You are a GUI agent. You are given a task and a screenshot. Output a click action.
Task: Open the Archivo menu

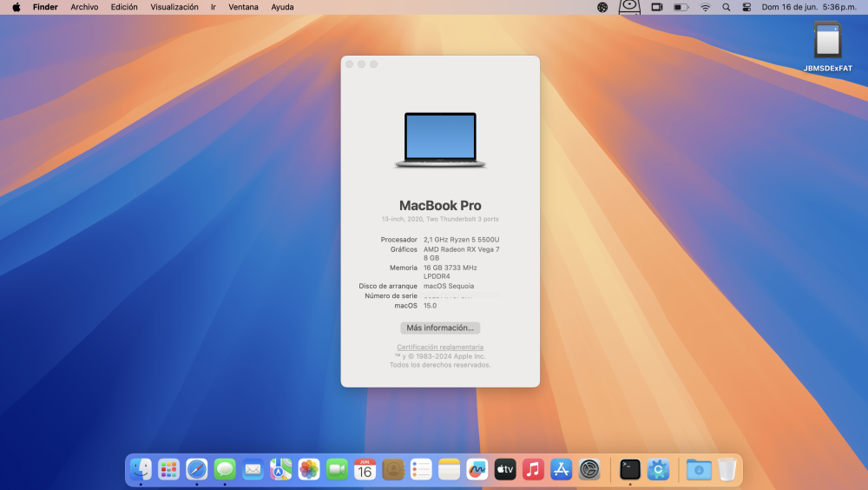point(84,7)
